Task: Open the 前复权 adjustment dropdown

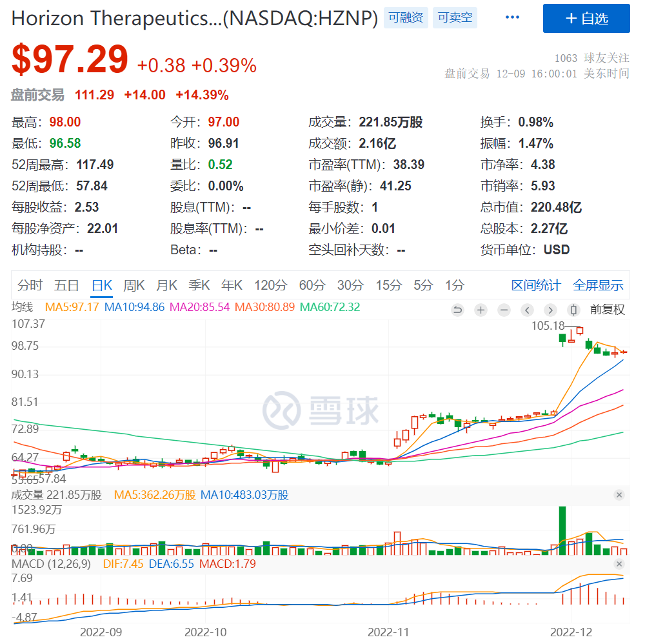Action: point(607,310)
